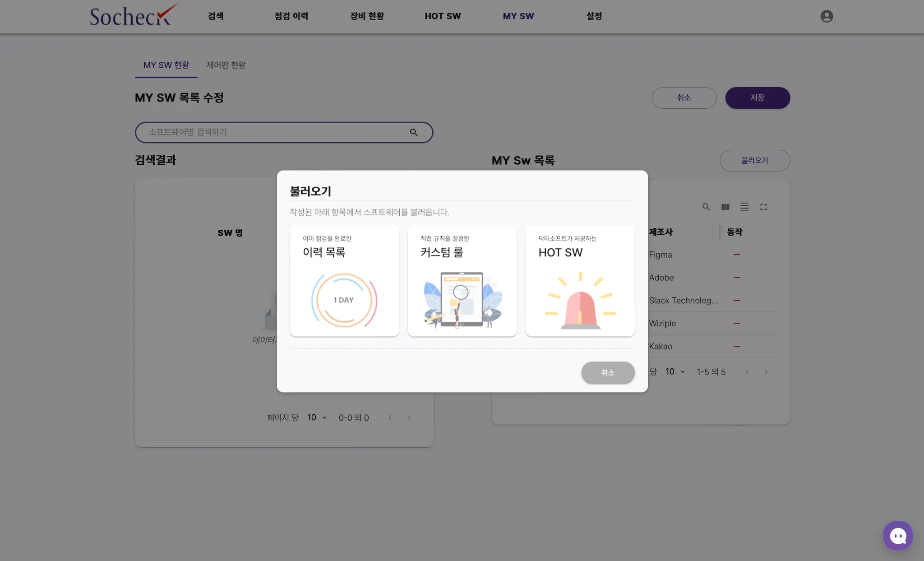924x561 pixels.
Task: Toggle table density lines icon
Action: 744,207
